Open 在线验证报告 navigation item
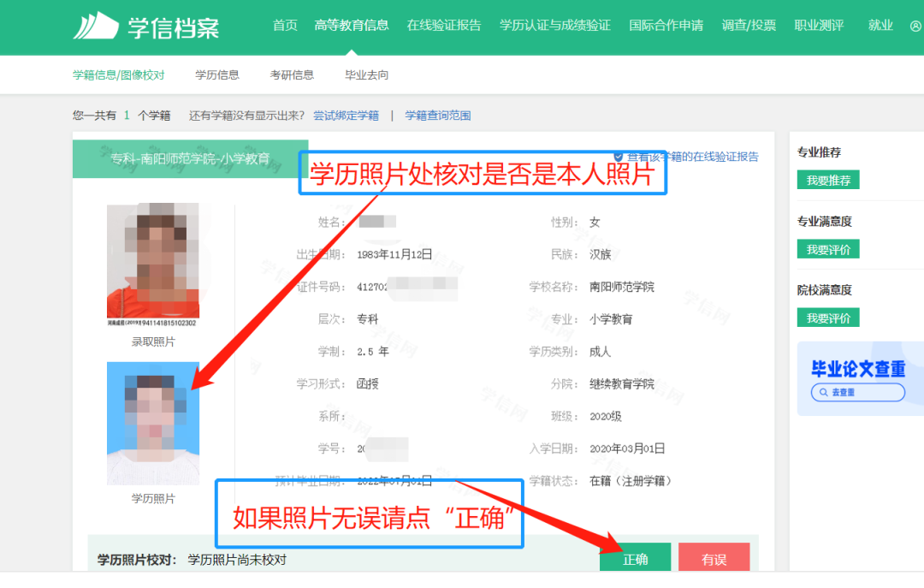 coord(444,26)
